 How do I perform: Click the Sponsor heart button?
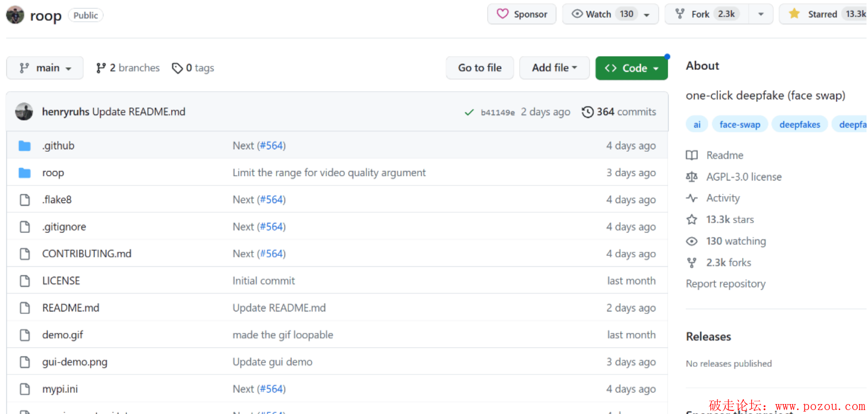coord(521,14)
